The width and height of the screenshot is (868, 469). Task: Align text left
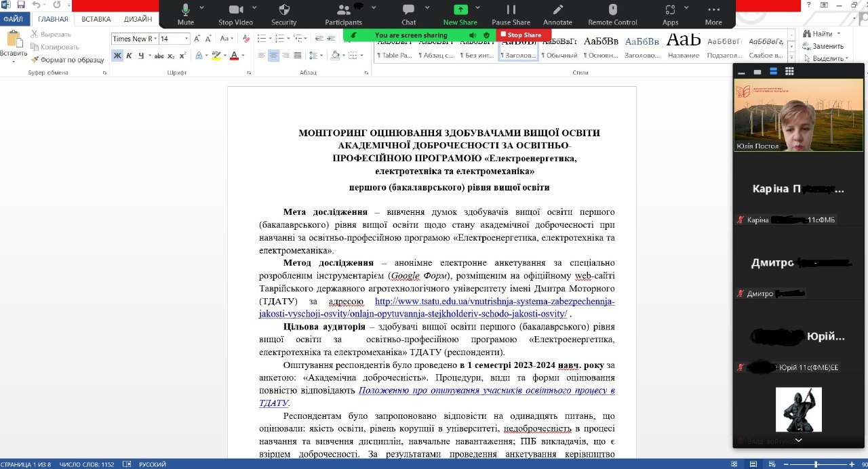[x=262, y=56]
